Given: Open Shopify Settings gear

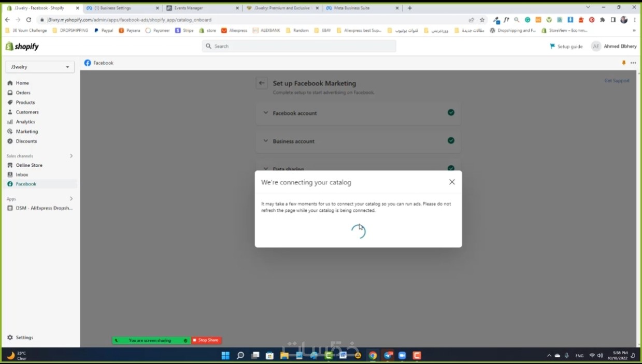Looking at the screenshot, I should 10,338.
